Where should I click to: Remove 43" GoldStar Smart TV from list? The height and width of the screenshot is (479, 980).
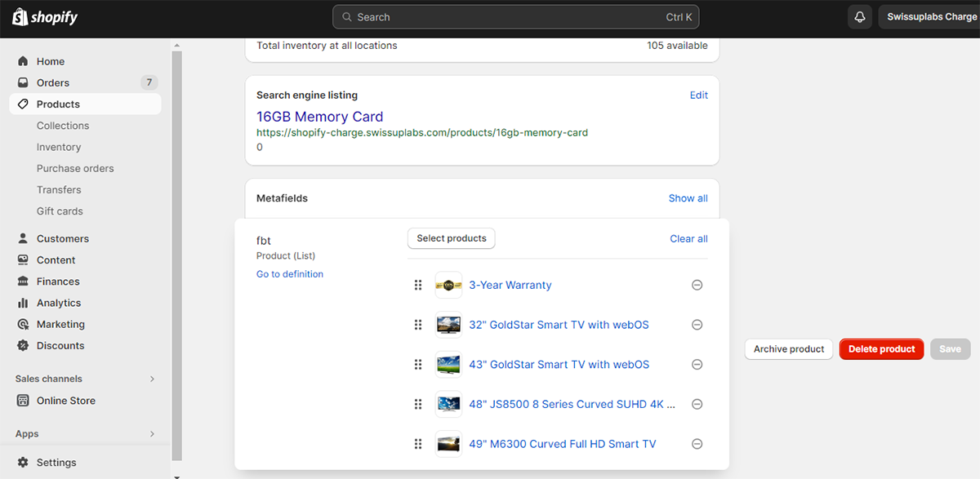[697, 365]
